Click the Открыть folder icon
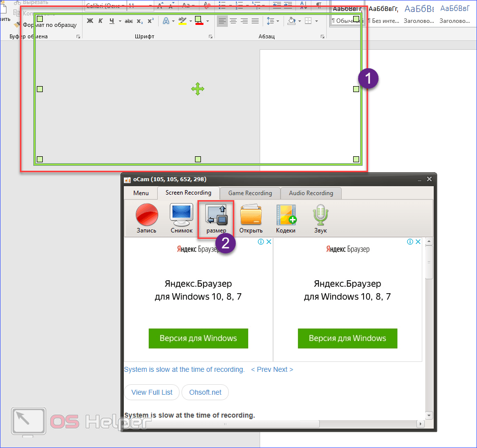 coord(251,215)
